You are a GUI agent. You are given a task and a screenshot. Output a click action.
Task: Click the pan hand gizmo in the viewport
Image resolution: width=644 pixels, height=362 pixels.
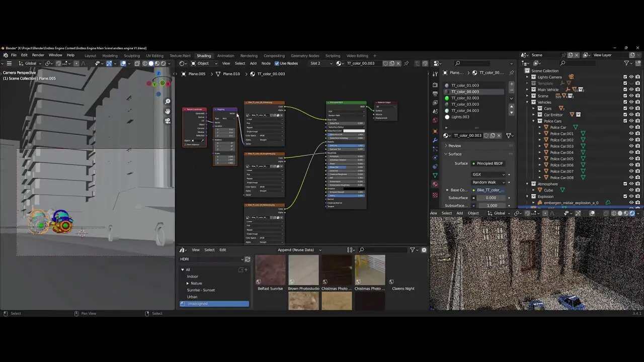coord(168,111)
